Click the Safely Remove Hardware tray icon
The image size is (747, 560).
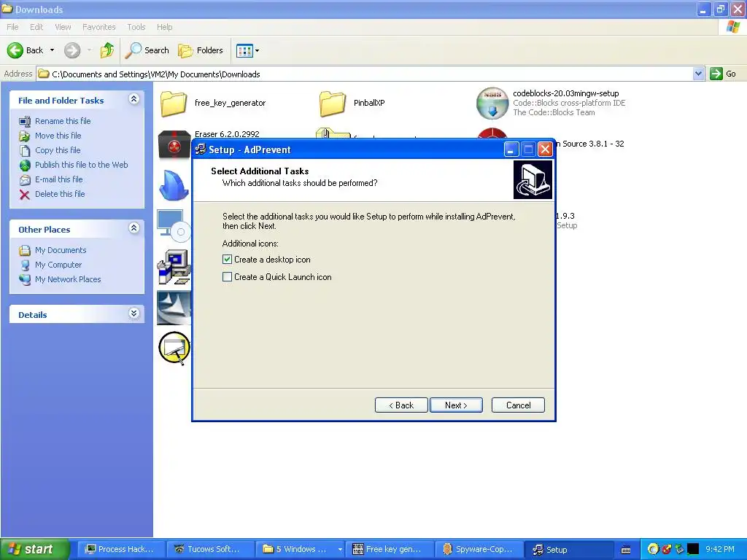680,550
